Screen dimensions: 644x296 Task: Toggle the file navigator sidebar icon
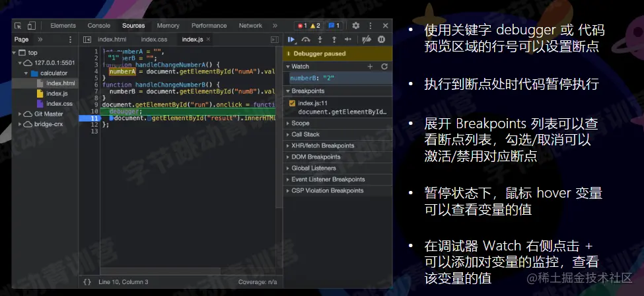tap(87, 40)
